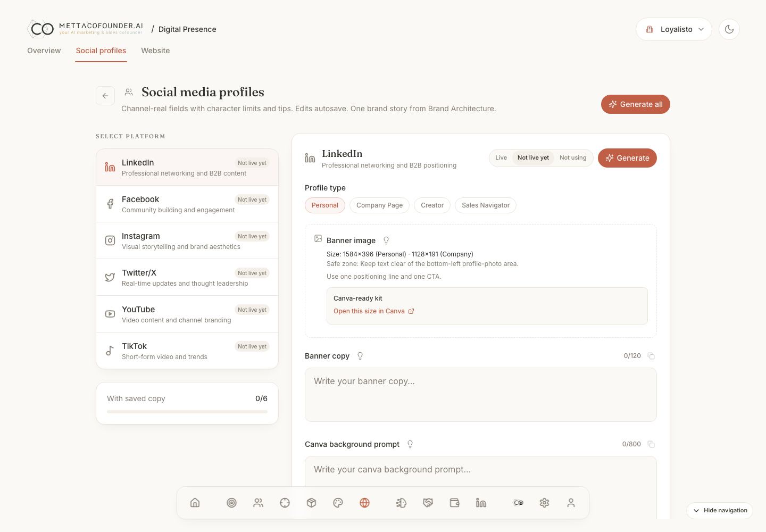Collapse the bar with Hide navigation

pos(720,511)
